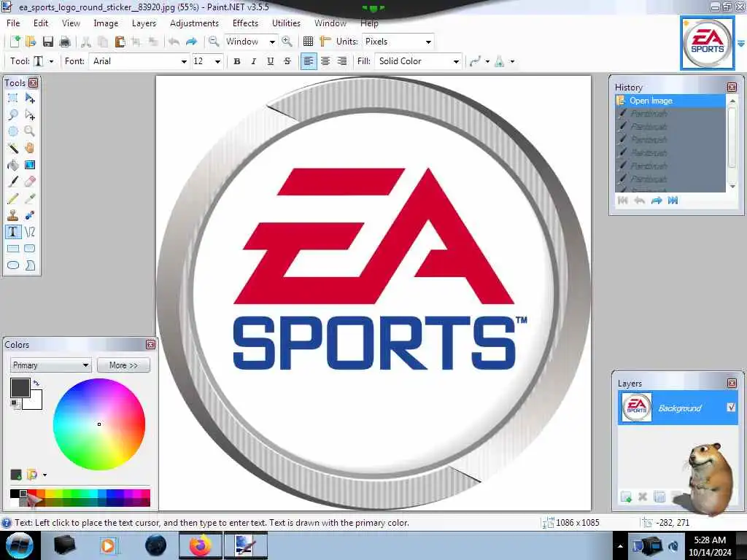Click the EA Sports image thumbnail tab
This screenshot has height=560, width=747.
[x=707, y=43]
